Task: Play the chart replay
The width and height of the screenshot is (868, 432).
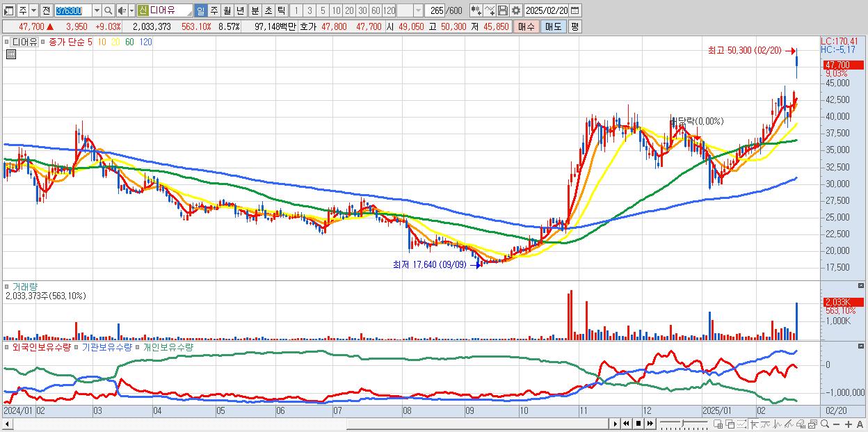Action: [615, 424]
